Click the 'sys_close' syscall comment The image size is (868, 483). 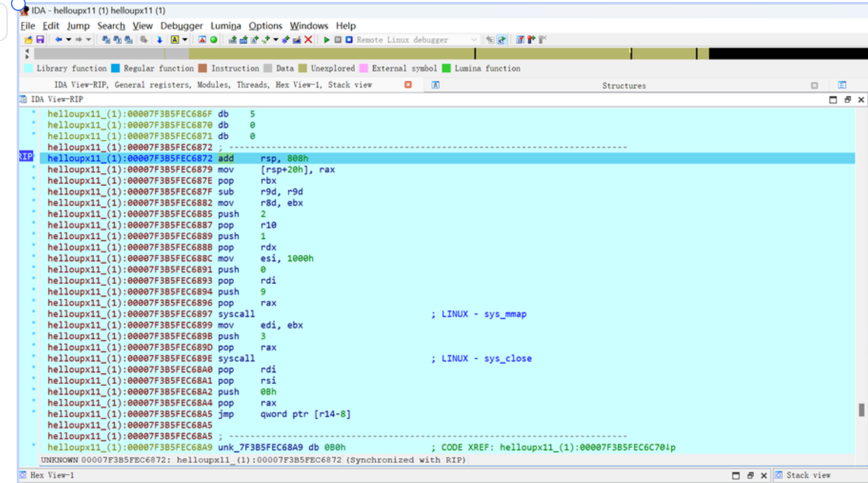click(x=481, y=359)
